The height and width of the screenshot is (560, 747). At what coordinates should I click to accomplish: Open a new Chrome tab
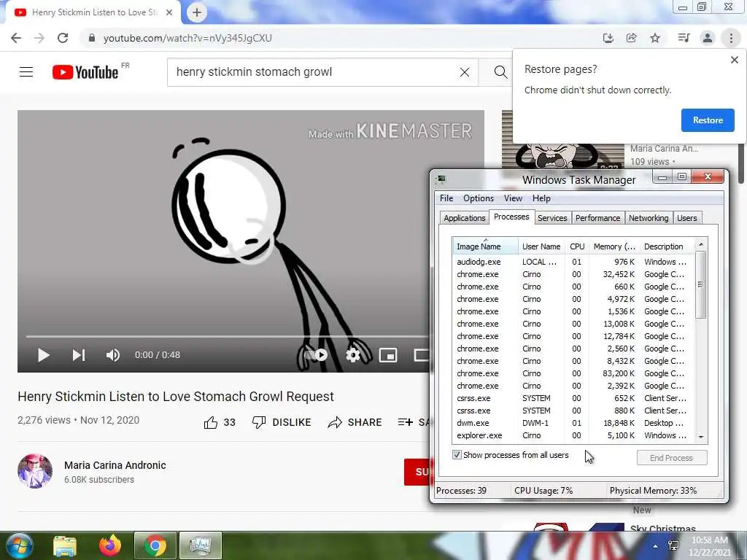point(197,12)
